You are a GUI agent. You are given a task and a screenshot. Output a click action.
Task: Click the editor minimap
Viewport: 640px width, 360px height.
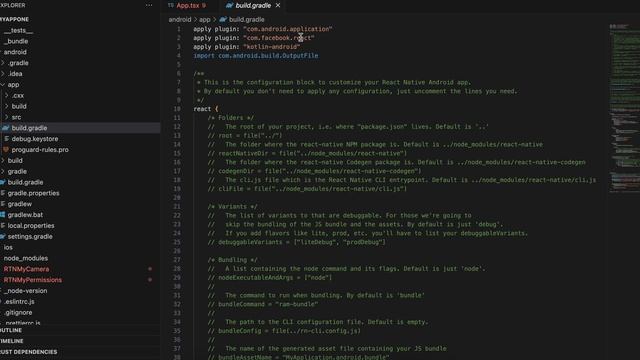[x=624, y=108]
